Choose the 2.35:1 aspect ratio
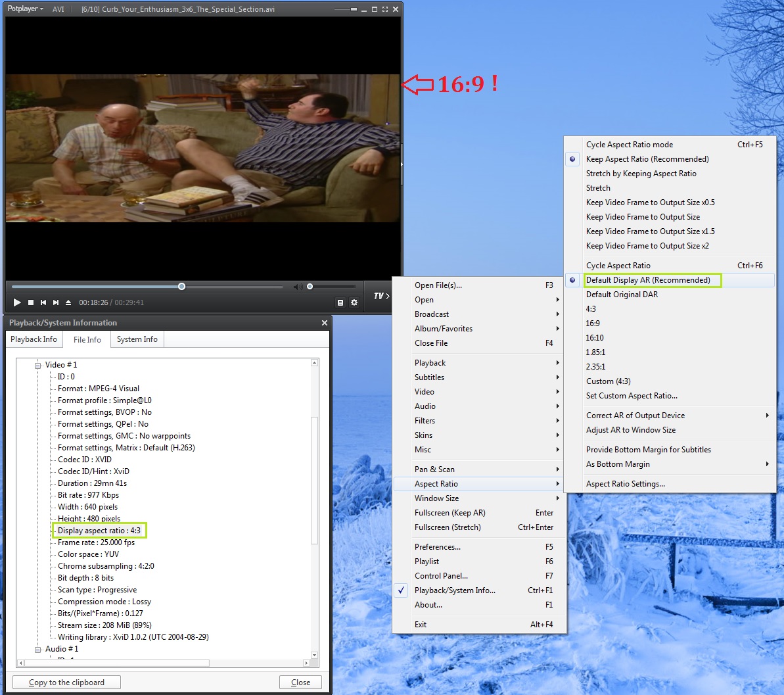This screenshot has height=695, width=784. [670, 368]
